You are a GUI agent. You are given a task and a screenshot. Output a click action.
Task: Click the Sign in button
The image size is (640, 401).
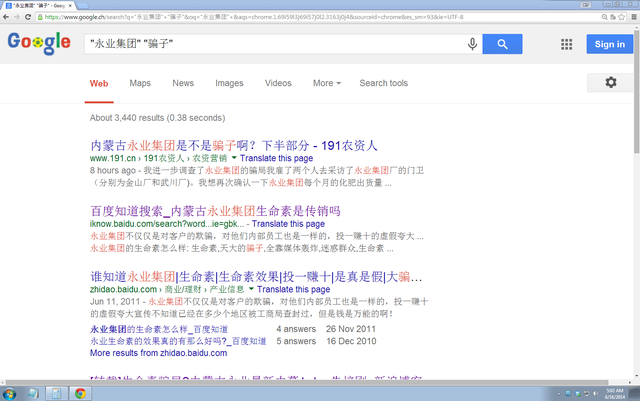click(x=610, y=44)
